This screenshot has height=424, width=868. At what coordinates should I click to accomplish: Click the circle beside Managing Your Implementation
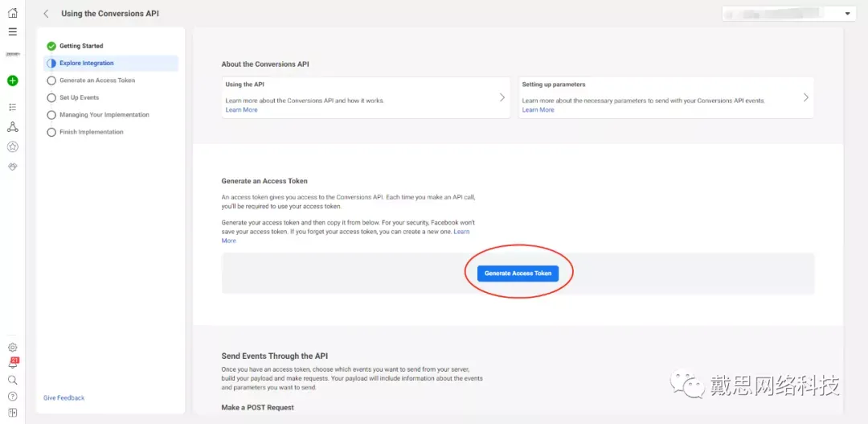tap(51, 115)
